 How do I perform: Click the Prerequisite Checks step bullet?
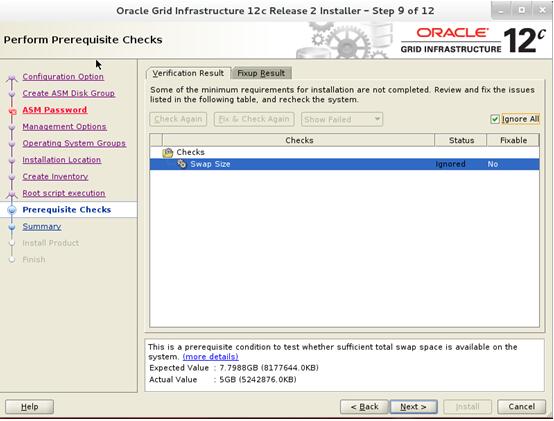[12, 210]
